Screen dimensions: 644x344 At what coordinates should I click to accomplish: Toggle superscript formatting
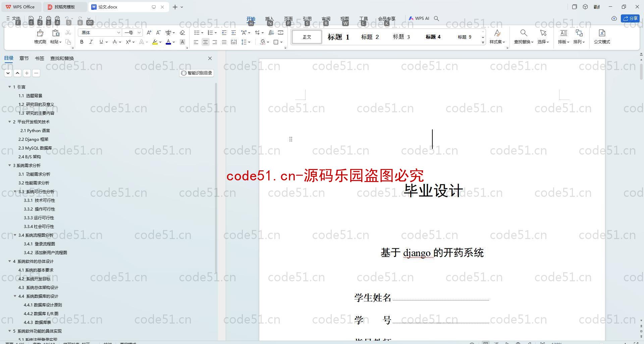128,42
